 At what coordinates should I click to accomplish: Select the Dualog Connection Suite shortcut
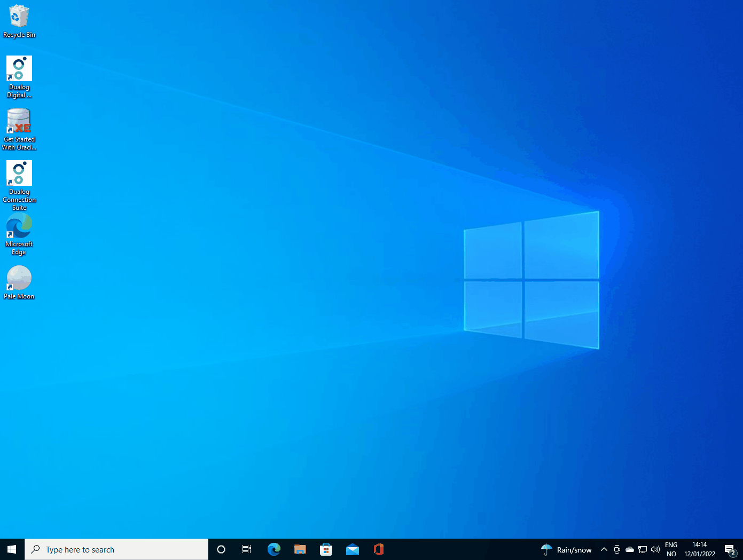coord(19,185)
